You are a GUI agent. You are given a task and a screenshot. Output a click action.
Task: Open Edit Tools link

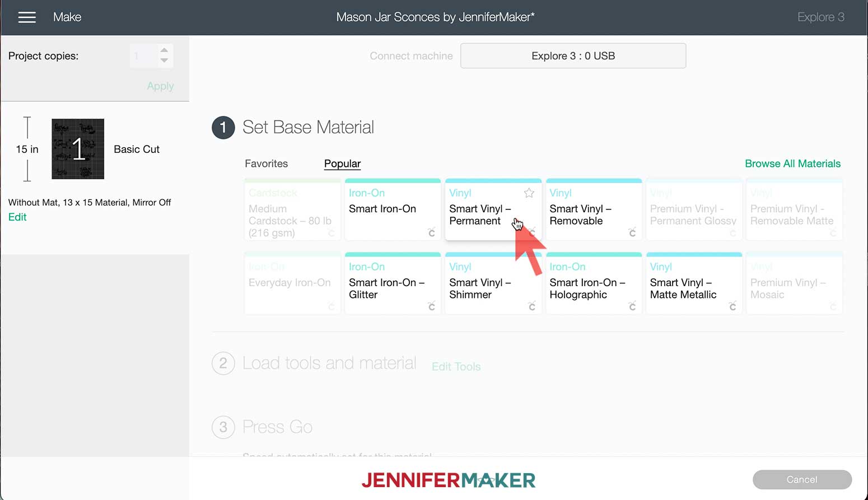pyautogui.click(x=456, y=367)
